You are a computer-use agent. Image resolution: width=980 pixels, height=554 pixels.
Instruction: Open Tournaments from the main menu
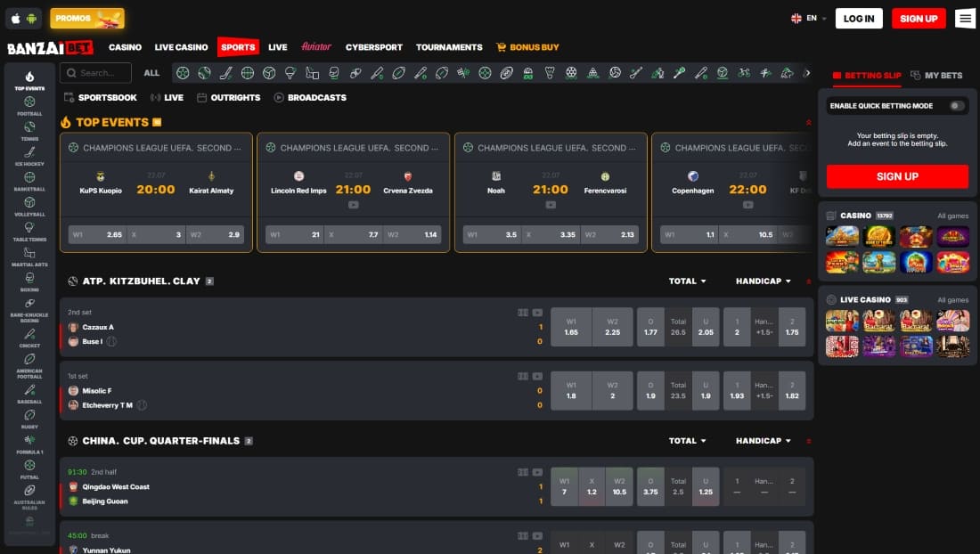point(449,47)
